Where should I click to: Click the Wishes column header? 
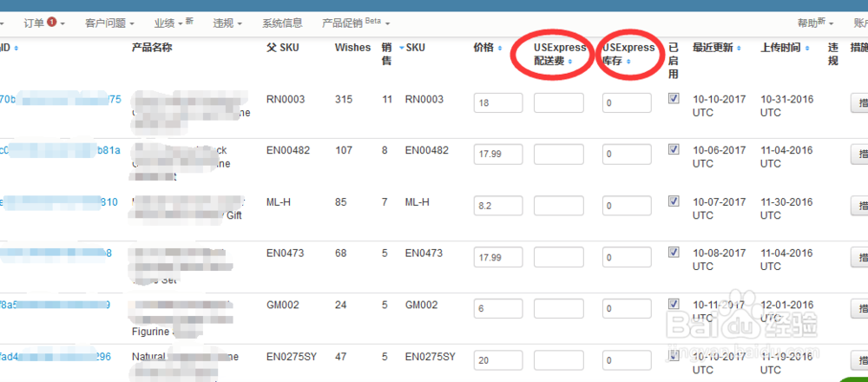click(352, 48)
